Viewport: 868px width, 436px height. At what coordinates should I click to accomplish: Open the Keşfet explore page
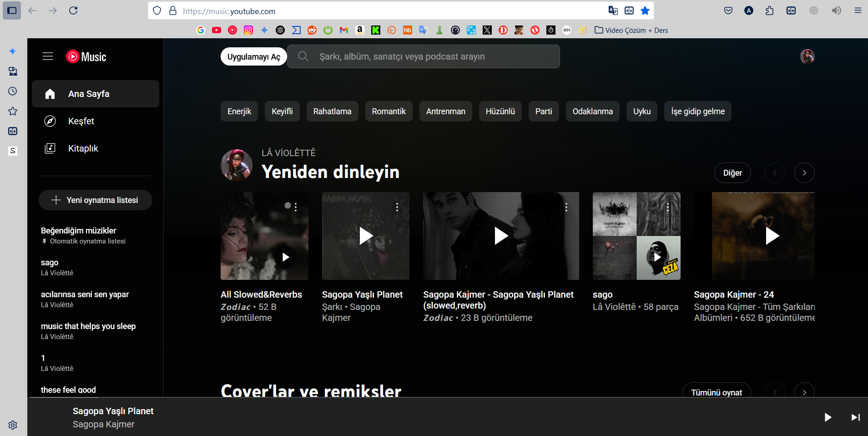click(81, 121)
